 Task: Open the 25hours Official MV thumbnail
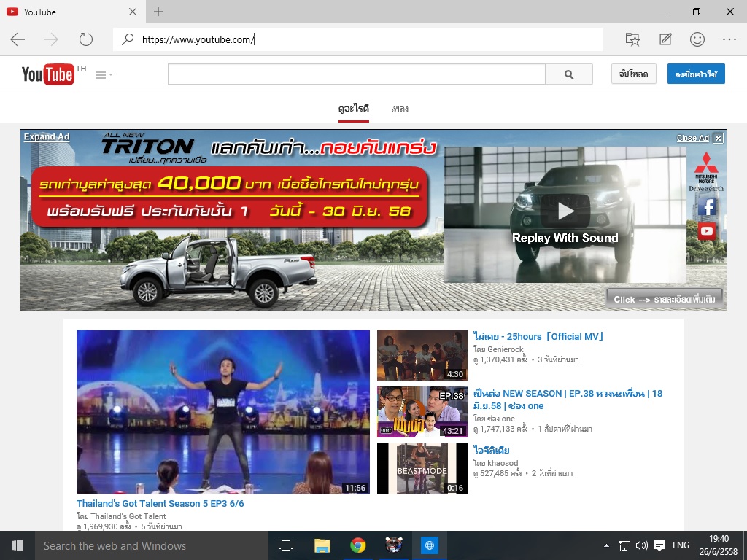click(422, 355)
